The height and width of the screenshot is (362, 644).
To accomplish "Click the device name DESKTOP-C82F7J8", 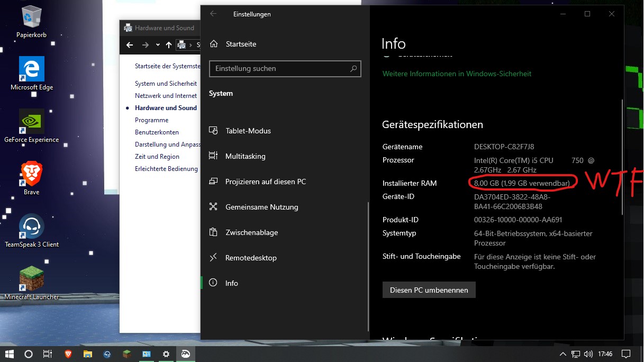I will pyautogui.click(x=504, y=147).
